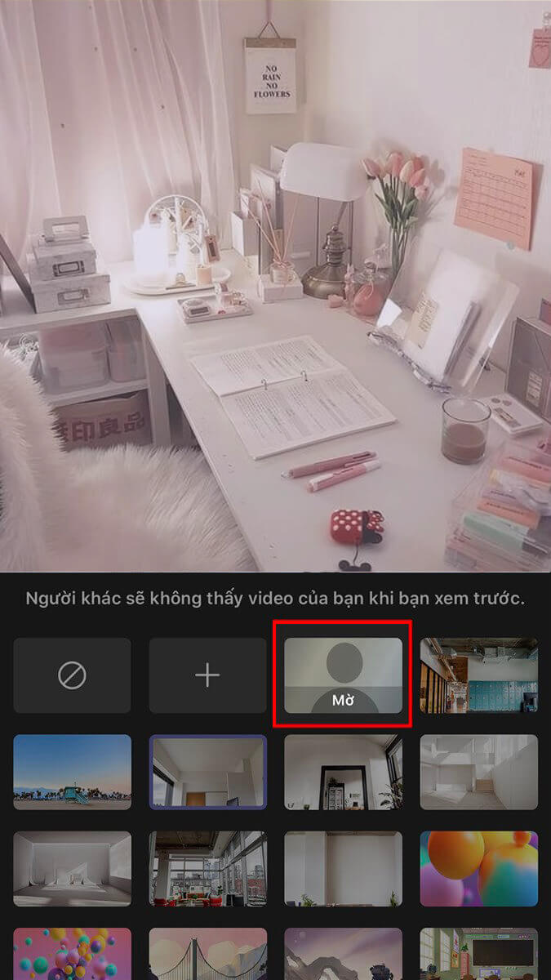Select the purple-outlined empty room background
Viewport: 551px width, 980px height.
(x=207, y=772)
